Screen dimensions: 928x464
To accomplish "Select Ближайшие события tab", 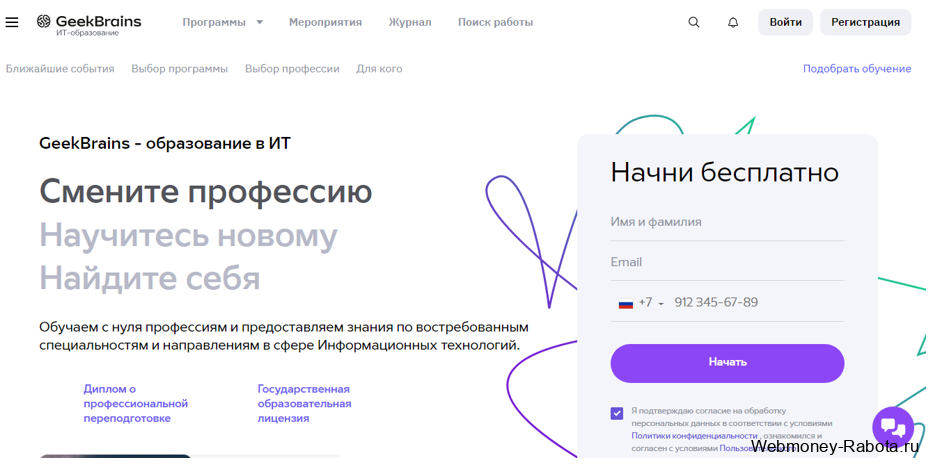I will 60,69.
